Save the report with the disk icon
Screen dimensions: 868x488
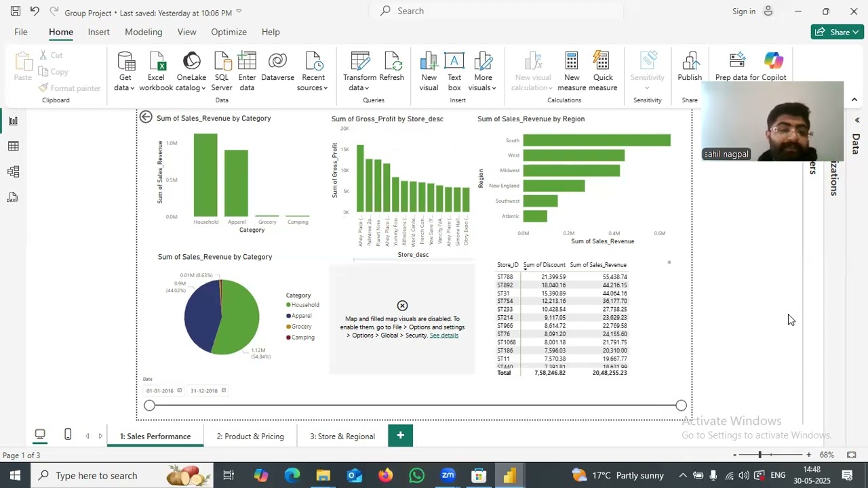coord(16,11)
